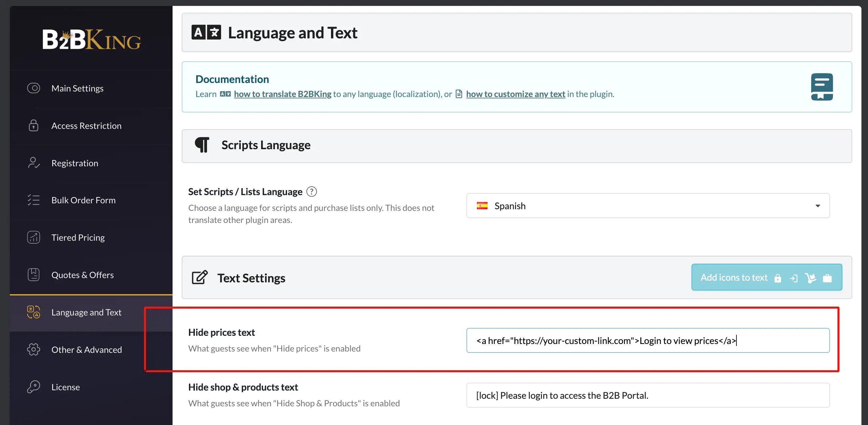Go to Registration settings
The height and width of the screenshot is (425, 868).
[x=74, y=163]
